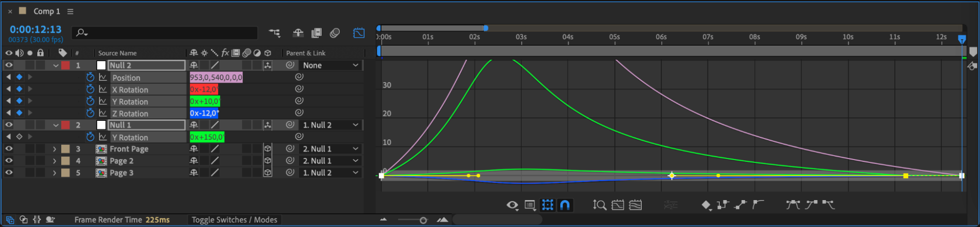Screen dimensions: 980x227
Task: Hide the Null 2 layer with eye
Action: [x=9, y=65]
